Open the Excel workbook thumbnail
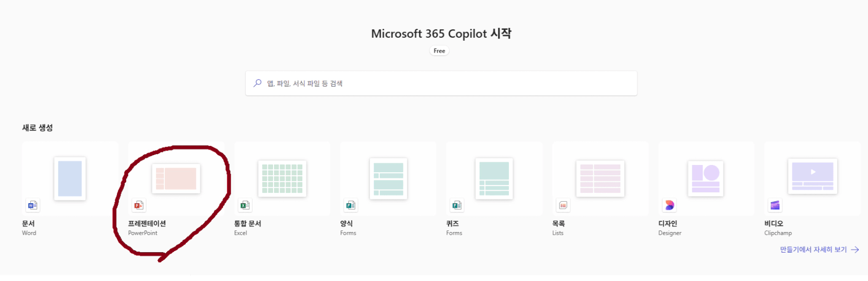The width and height of the screenshot is (868, 281). (282, 178)
